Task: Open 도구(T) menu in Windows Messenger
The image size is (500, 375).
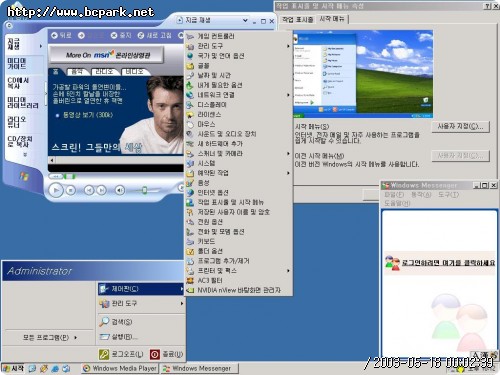Action: pyautogui.click(x=448, y=195)
